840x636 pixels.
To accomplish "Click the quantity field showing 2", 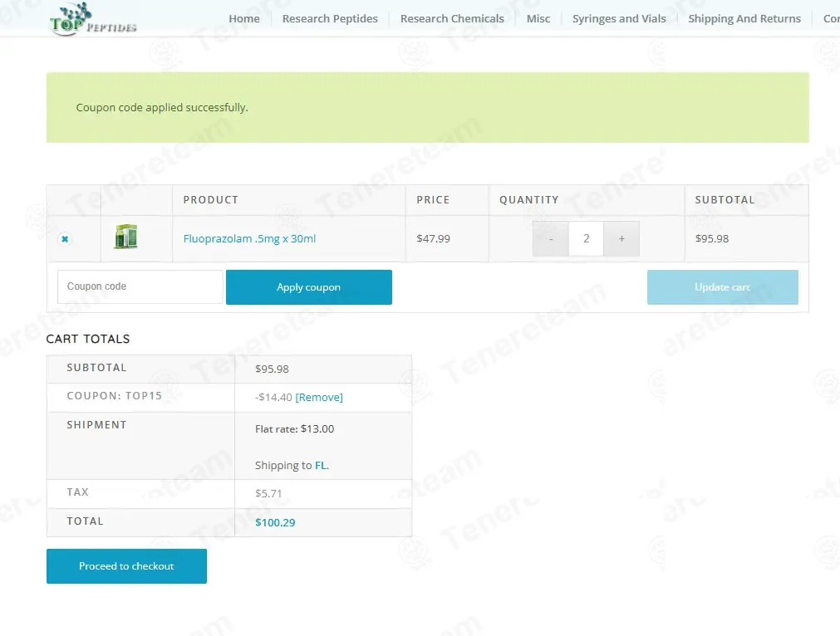I will point(586,239).
